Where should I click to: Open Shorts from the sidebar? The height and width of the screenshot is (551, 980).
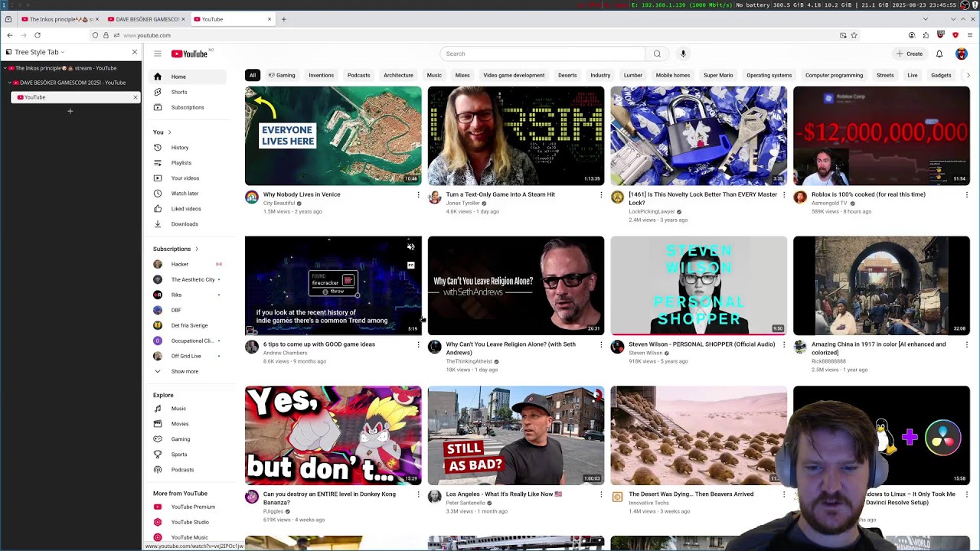point(178,92)
